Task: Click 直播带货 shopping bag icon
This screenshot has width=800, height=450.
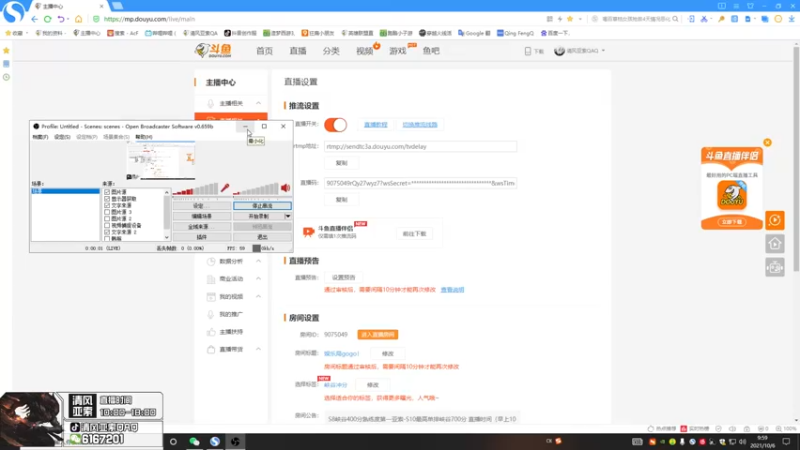Action: [211, 349]
